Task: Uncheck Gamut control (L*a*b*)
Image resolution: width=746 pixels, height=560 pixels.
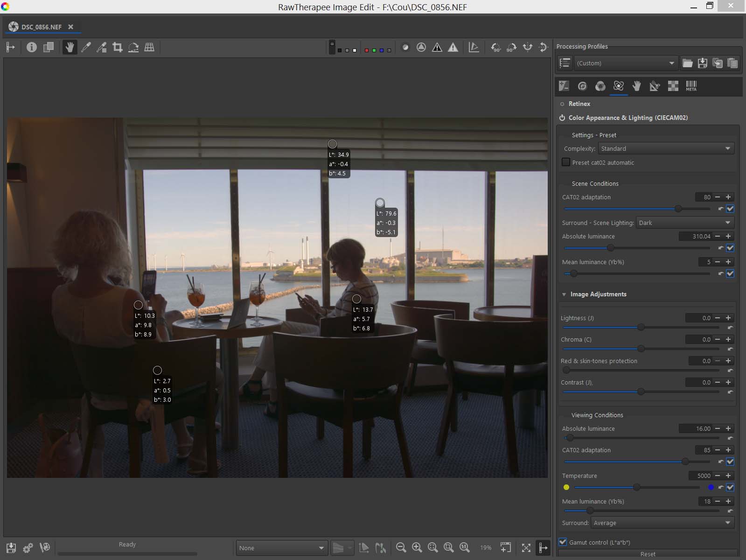Action: (x=563, y=542)
